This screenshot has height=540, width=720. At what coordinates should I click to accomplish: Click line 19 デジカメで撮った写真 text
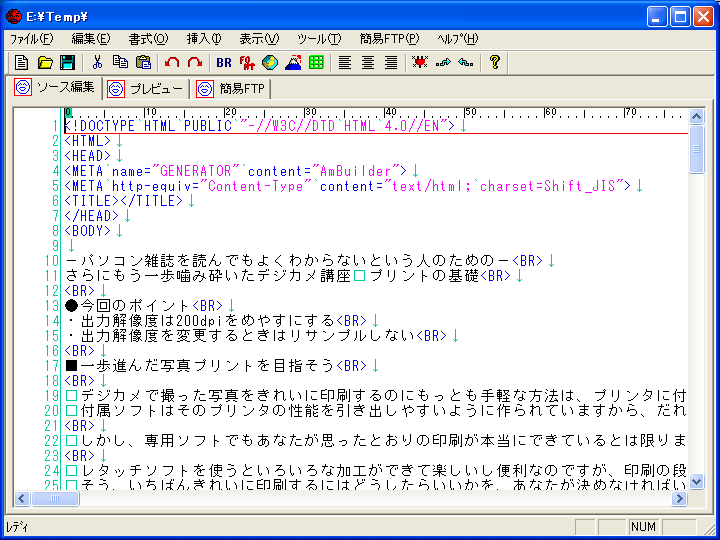coord(161,396)
